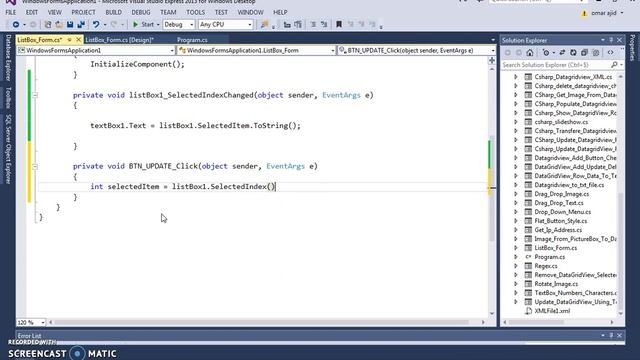Image resolution: width=640 pixels, height=360 pixels.
Task: Open the Debug configuration dropdown
Action: pos(179,24)
